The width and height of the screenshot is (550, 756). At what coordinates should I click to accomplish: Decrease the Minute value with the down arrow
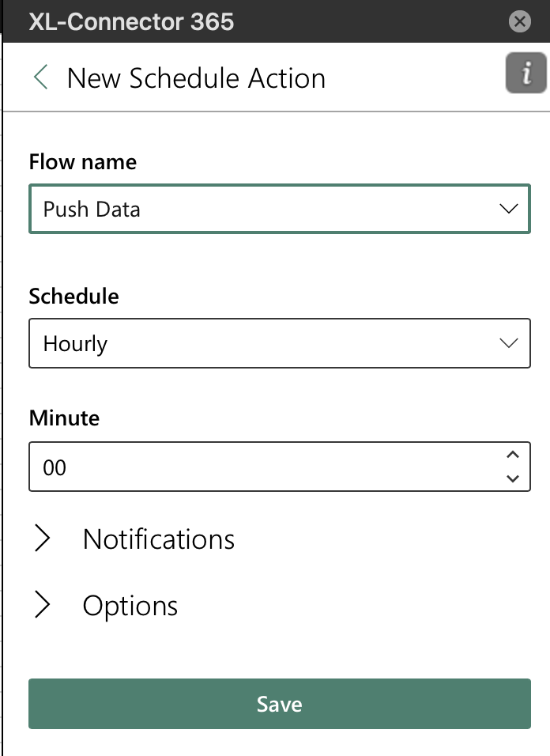[513, 478]
